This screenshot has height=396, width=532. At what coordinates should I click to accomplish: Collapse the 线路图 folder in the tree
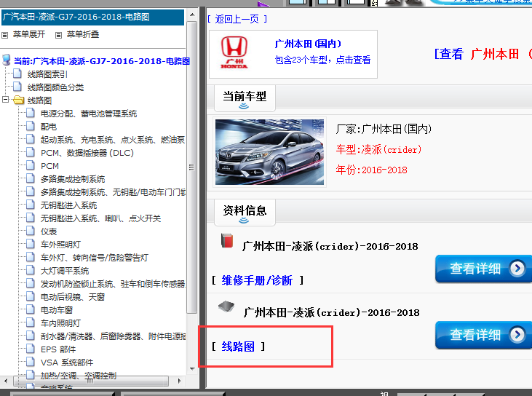(5, 100)
